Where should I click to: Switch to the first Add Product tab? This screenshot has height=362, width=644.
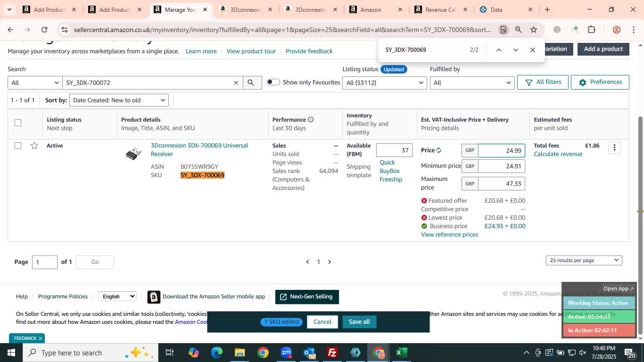coord(49,9)
